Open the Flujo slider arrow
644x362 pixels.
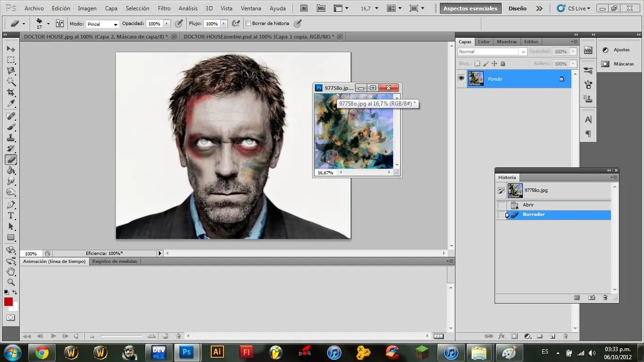pos(224,24)
